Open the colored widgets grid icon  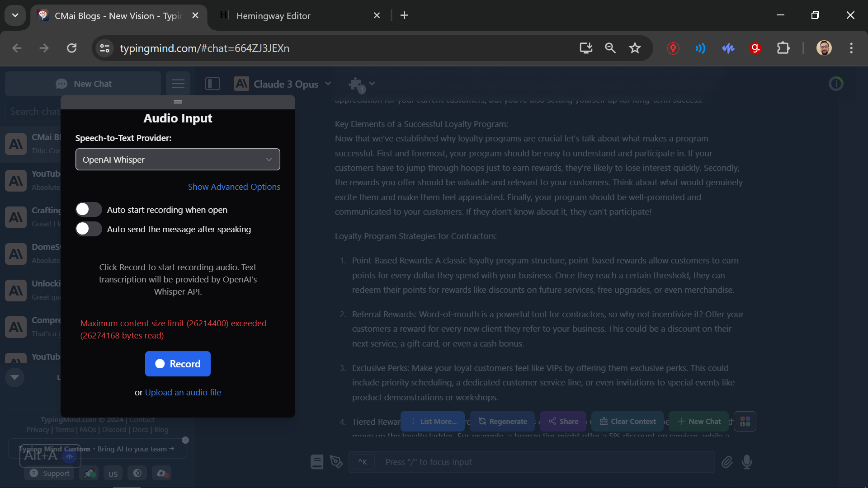[745, 421]
